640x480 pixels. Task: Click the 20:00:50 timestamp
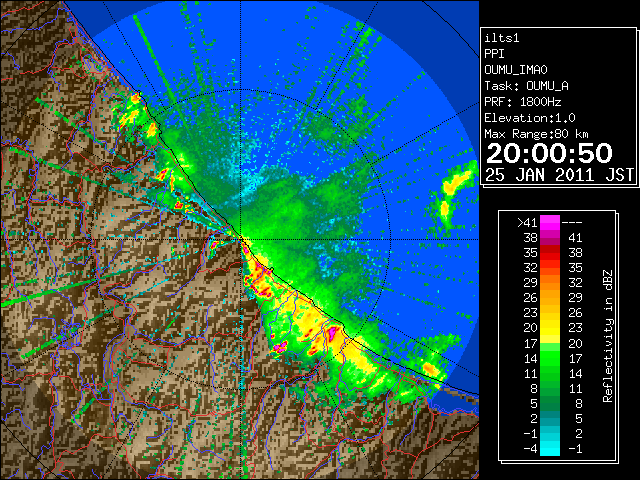[x=549, y=153]
